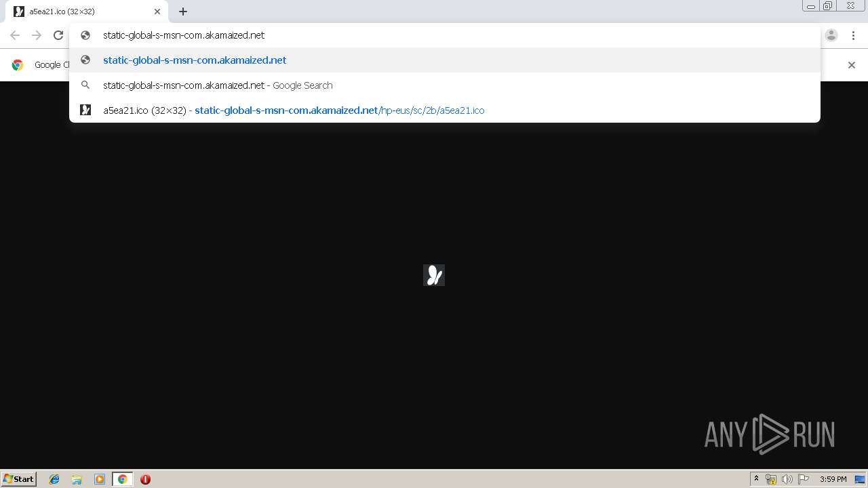This screenshot has height=488, width=868.
Task: Choose the static-global-s-msn-com.akamaized.net URL suggestion
Action: tap(445, 60)
